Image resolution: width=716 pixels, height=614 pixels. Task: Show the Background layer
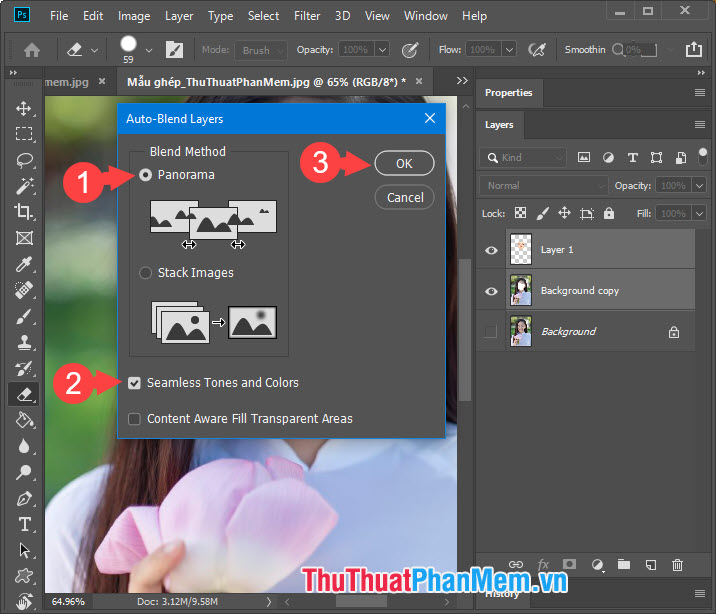(490, 331)
